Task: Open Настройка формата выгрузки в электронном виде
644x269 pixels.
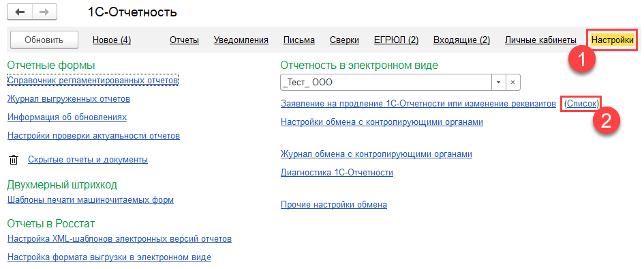Action: (x=109, y=257)
